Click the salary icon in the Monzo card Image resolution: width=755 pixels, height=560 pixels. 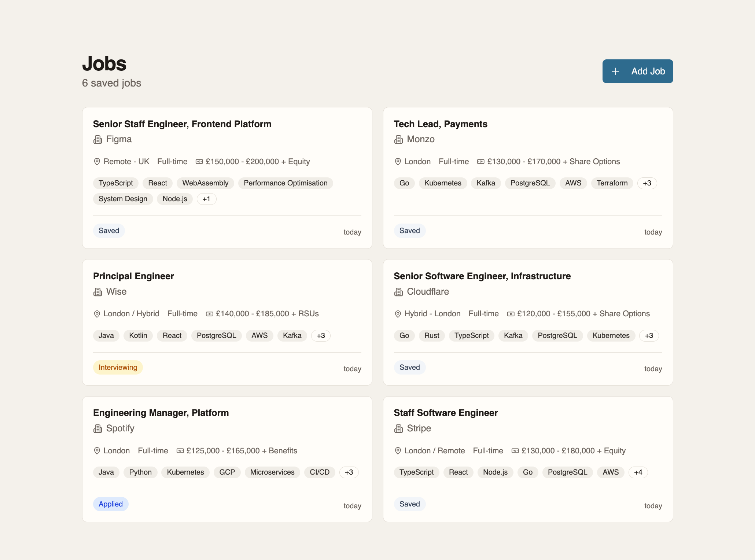pyautogui.click(x=480, y=162)
